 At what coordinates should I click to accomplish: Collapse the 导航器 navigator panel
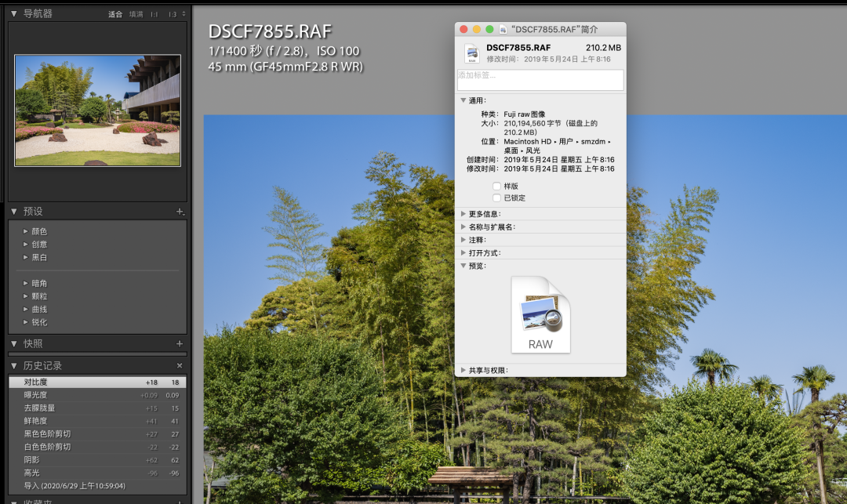[14, 13]
